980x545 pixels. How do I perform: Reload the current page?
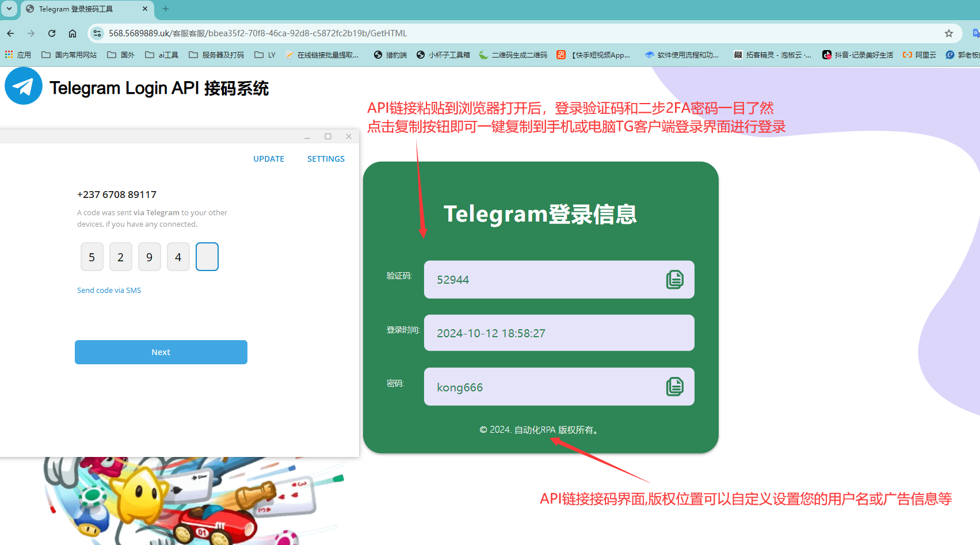click(52, 33)
